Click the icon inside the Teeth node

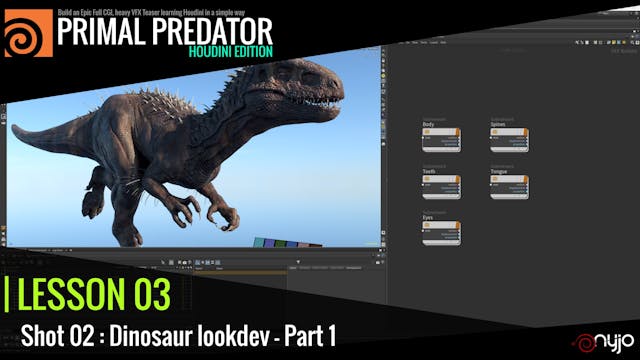coord(427,179)
